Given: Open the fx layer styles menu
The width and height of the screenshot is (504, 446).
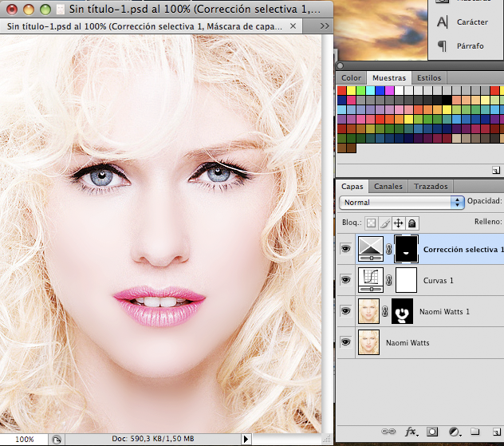Looking at the screenshot, I should click(x=411, y=432).
